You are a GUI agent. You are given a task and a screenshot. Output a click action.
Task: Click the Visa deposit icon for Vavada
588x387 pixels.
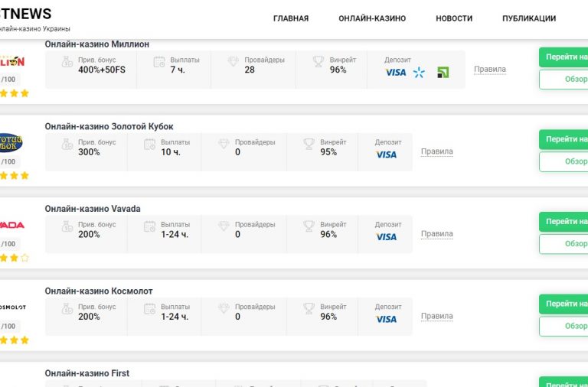[x=387, y=237]
